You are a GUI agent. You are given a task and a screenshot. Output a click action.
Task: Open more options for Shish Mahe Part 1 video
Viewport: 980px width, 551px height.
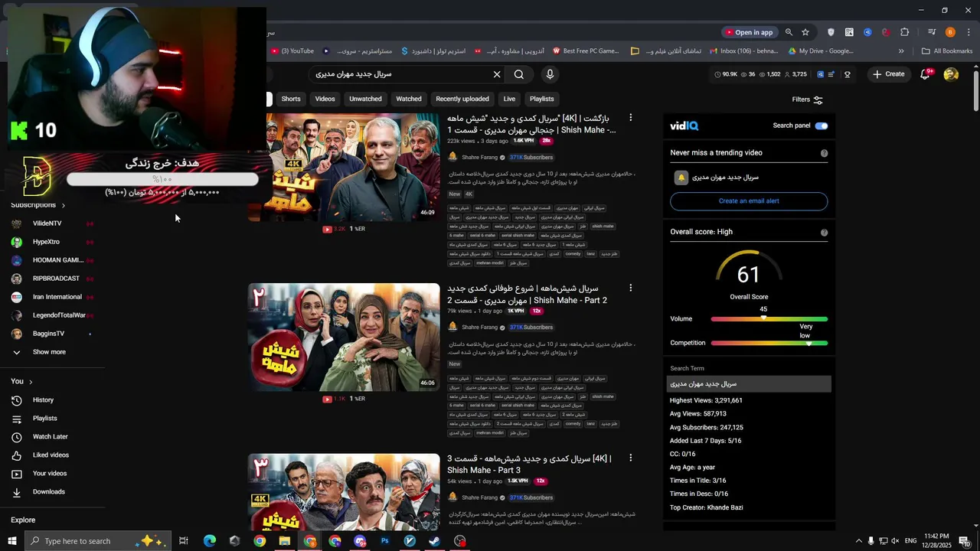(x=631, y=118)
